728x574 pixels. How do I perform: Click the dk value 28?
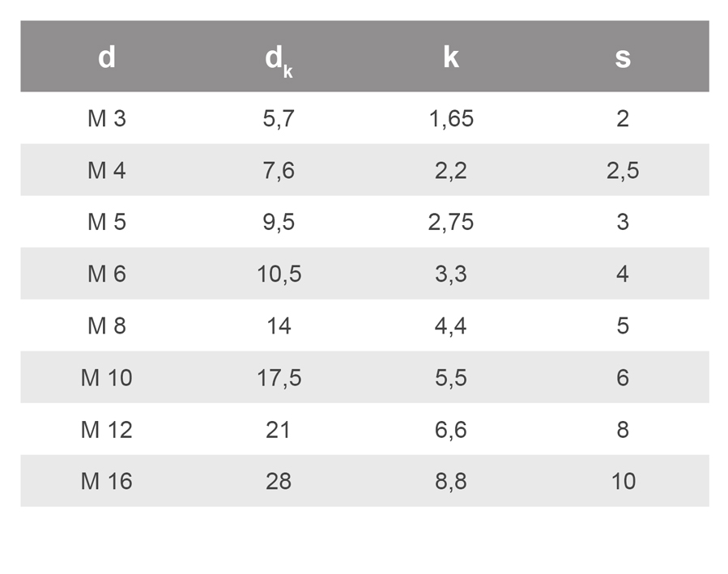(x=279, y=482)
